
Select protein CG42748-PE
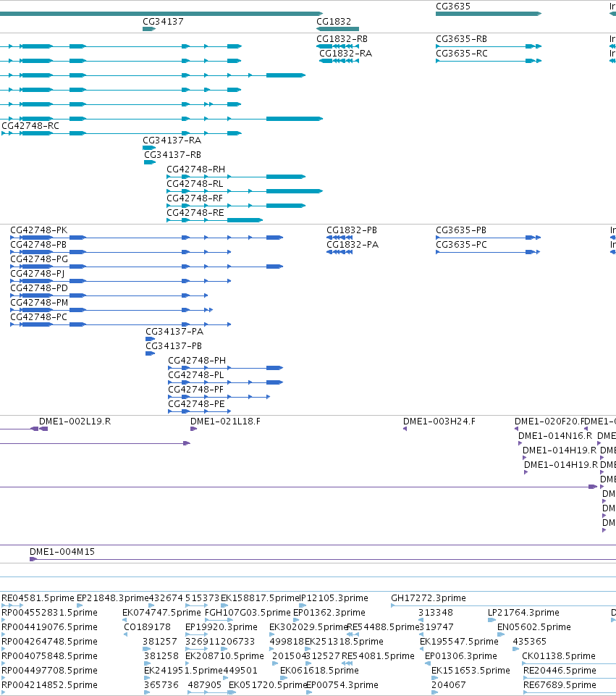(x=196, y=404)
